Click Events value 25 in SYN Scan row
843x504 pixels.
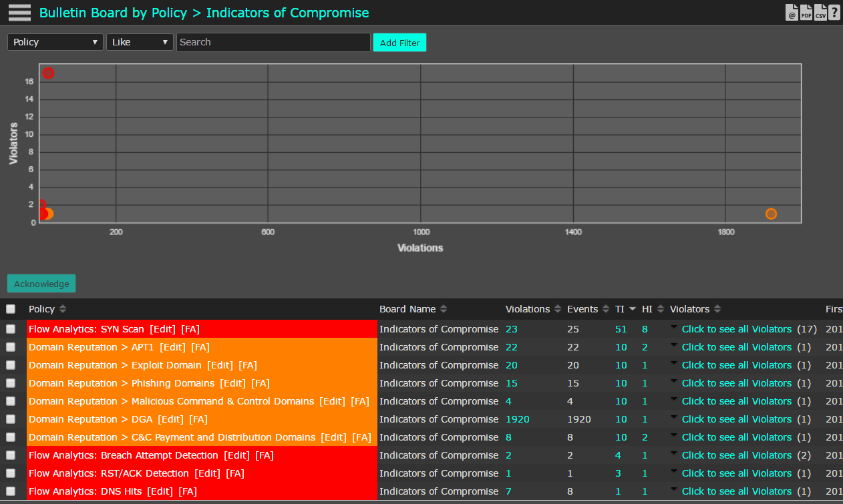(x=573, y=329)
